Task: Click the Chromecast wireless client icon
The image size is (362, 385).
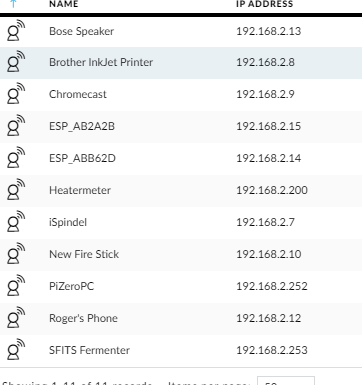Action: (16, 94)
